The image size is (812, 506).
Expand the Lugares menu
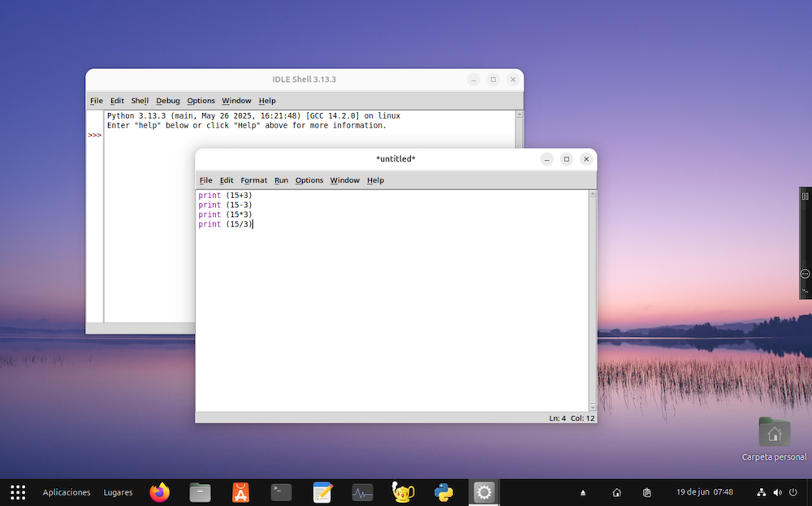[118, 492]
